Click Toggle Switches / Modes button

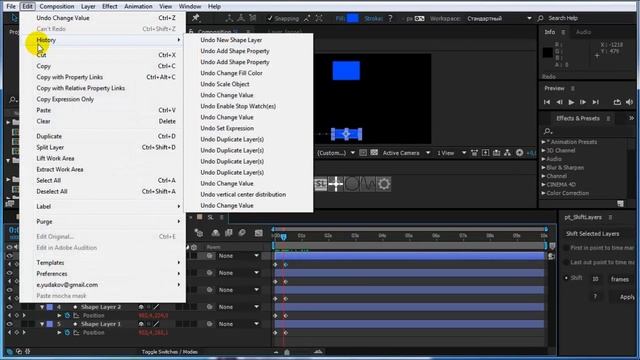tap(169, 352)
